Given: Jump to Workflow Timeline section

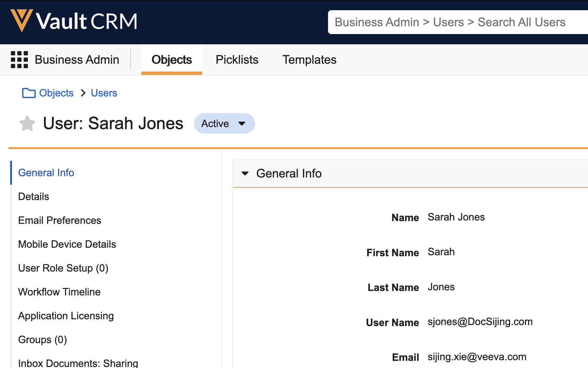Looking at the screenshot, I should pyautogui.click(x=59, y=292).
